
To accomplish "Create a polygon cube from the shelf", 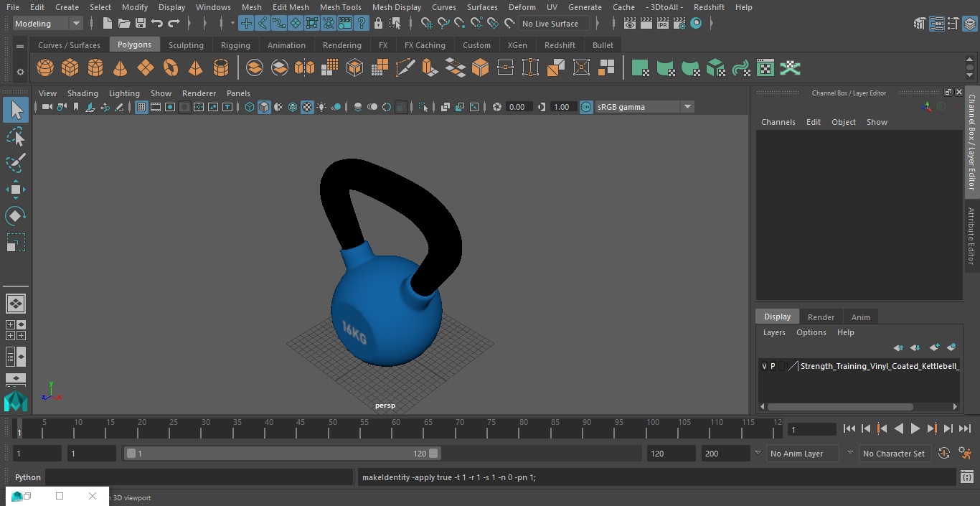I will tap(70, 68).
